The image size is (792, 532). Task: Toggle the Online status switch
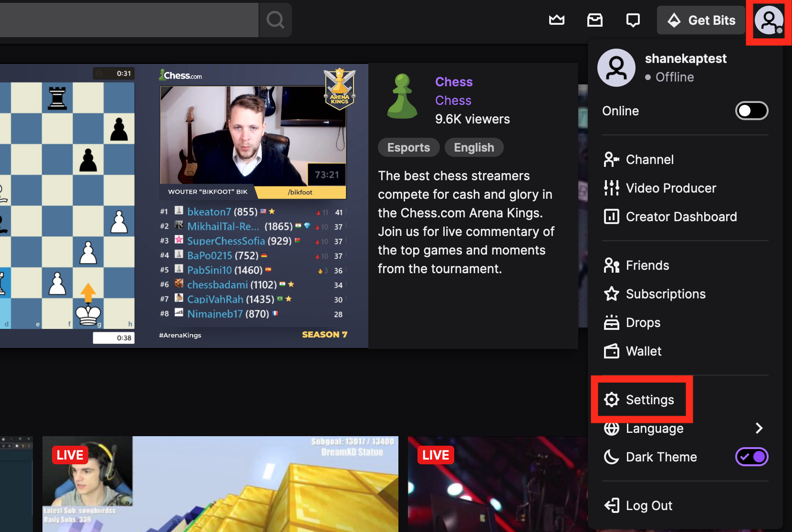point(751,111)
